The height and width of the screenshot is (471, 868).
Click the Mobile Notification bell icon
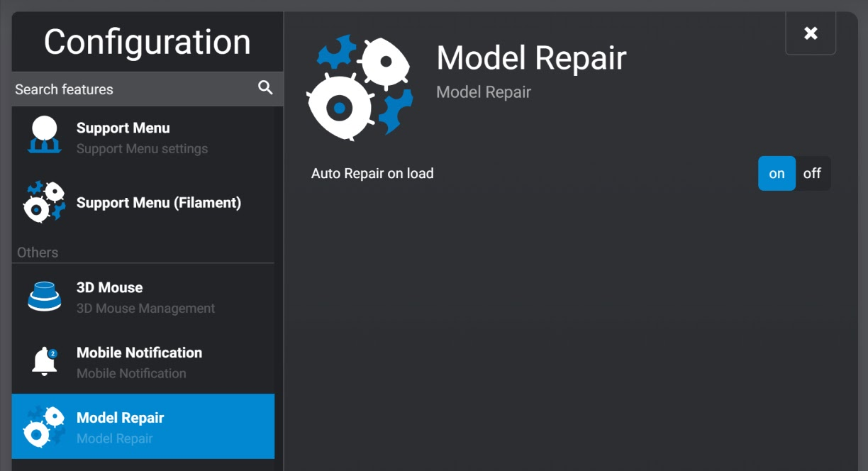[44, 362]
